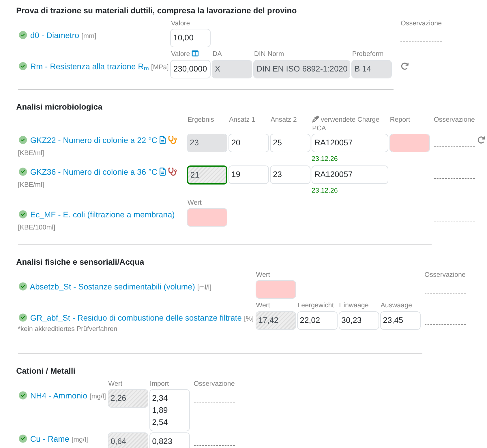Open the Ec_MF - E. coli link
The width and height of the screenshot is (487, 448).
(x=102, y=215)
